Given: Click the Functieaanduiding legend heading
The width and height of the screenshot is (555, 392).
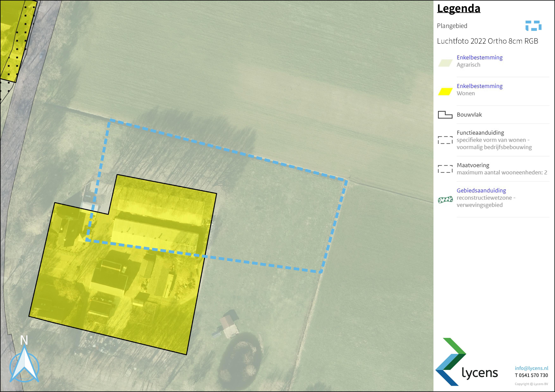Looking at the screenshot, I should point(480,133).
